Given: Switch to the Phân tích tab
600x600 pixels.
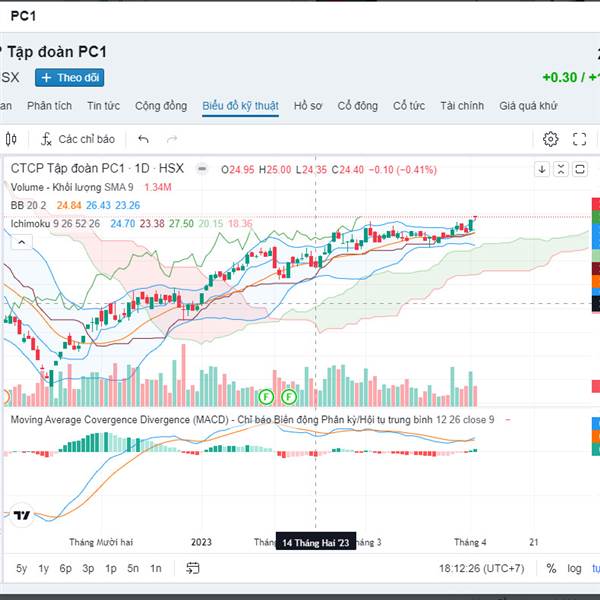Looking at the screenshot, I should [49, 106].
